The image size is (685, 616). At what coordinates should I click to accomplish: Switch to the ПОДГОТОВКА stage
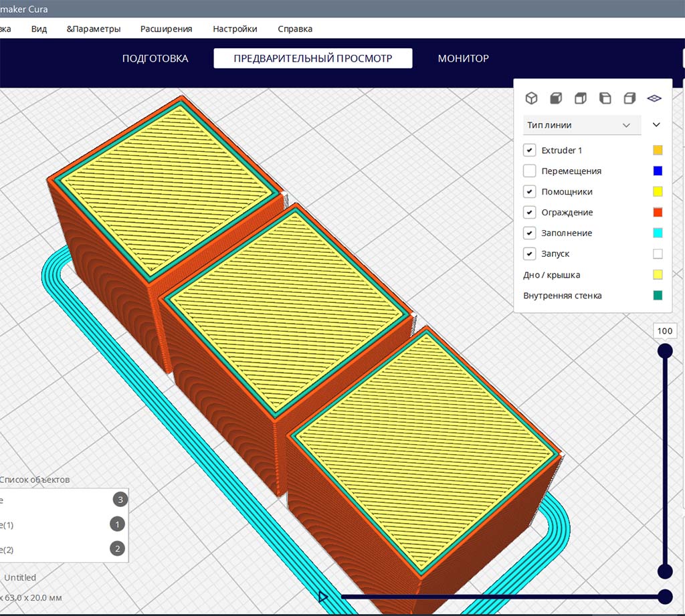point(155,58)
